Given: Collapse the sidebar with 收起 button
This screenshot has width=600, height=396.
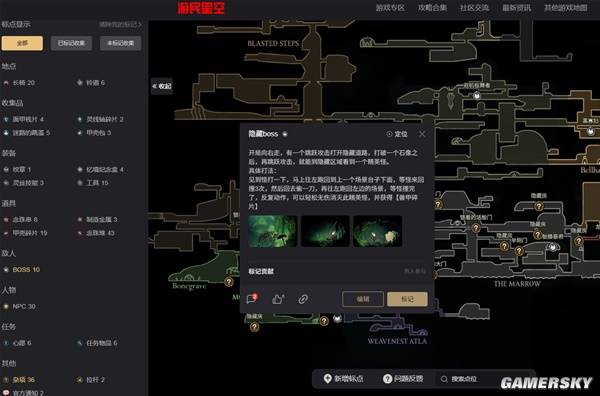Looking at the screenshot, I should [162, 86].
